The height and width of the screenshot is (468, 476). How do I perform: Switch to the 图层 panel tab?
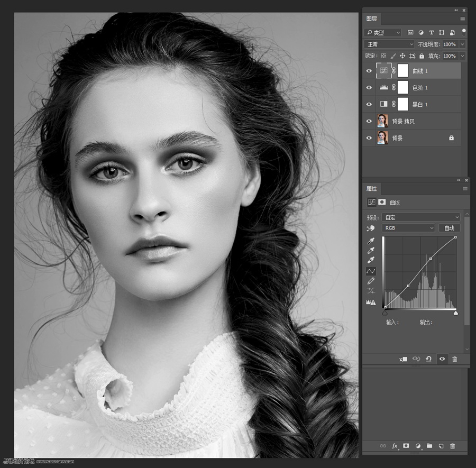(x=372, y=19)
